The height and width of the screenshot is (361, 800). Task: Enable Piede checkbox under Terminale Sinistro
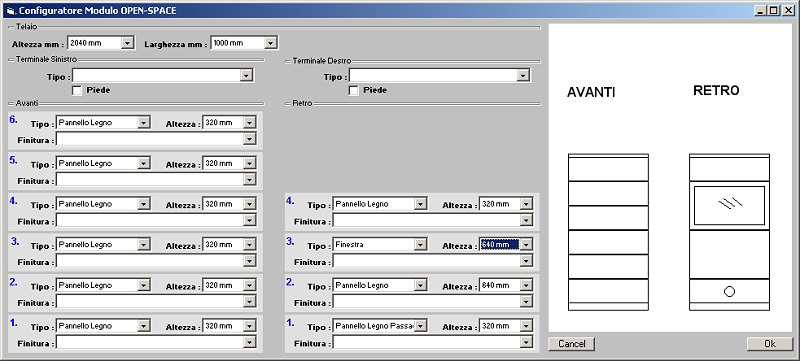[x=77, y=91]
